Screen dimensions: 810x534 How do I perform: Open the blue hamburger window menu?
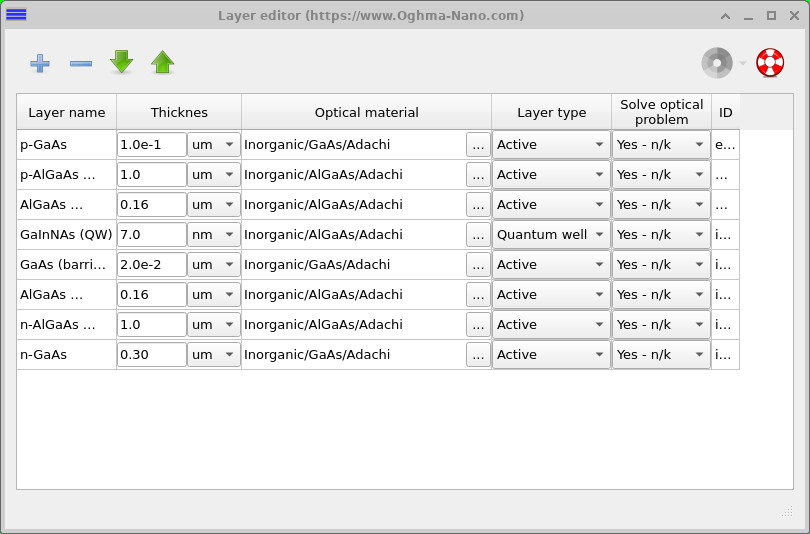click(16, 14)
